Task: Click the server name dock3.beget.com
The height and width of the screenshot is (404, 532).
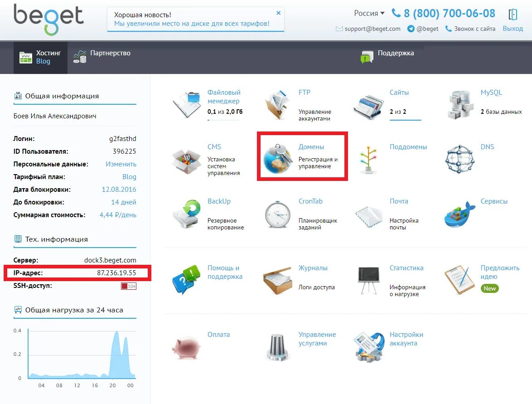Action: (x=110, y=260)
